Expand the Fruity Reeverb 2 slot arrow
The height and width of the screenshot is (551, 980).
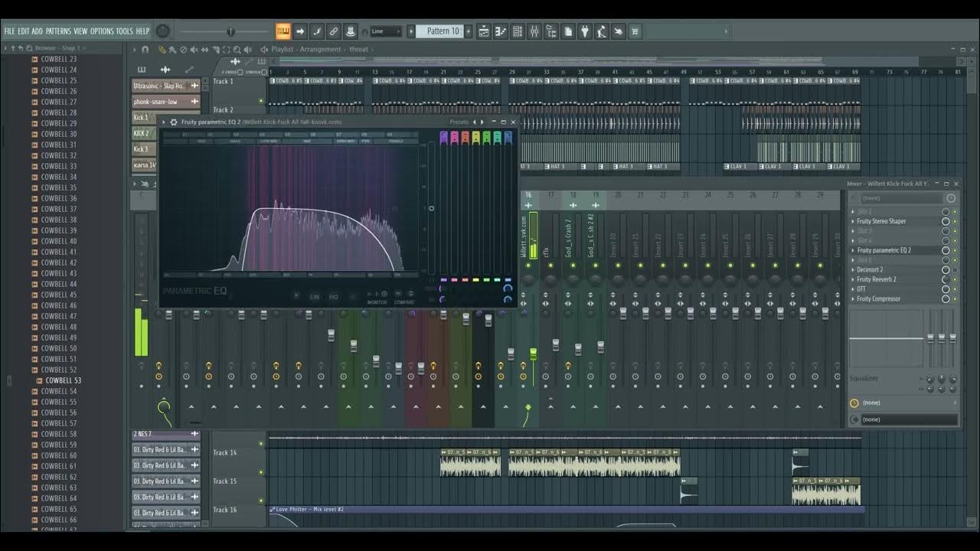pyautogui.click(x=853, y=279)
